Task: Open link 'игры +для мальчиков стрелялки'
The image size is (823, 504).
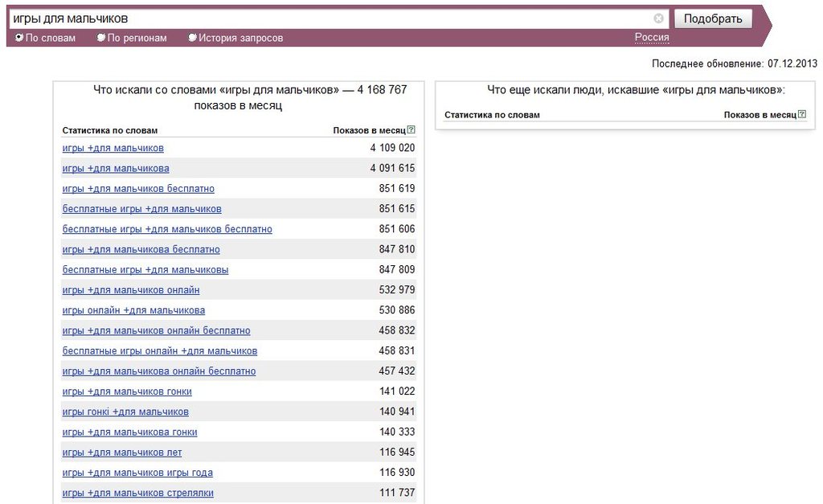Action: pyautogui.click(x=138, y=493)
